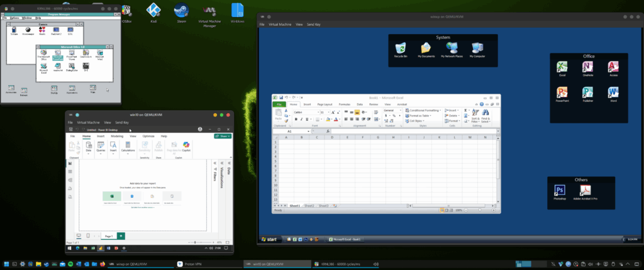644x270 pixels.
Task: Click Find & Select in Excel
Action: [486, 115]
